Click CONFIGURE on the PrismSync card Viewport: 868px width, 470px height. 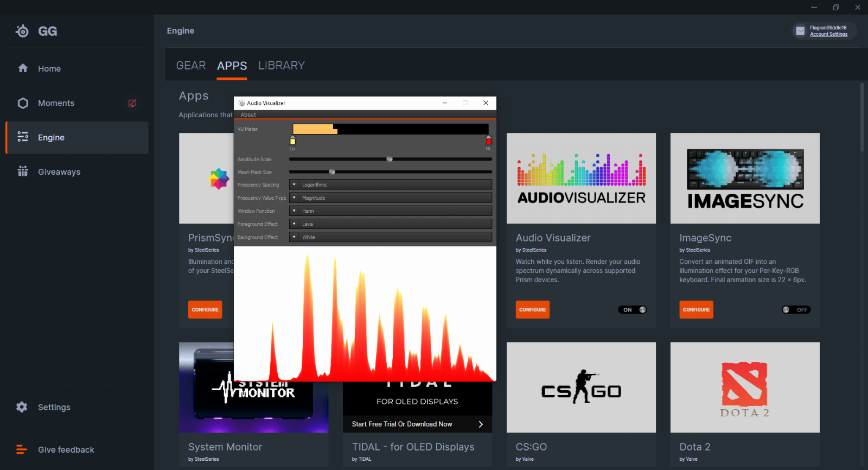pos(205,310)
